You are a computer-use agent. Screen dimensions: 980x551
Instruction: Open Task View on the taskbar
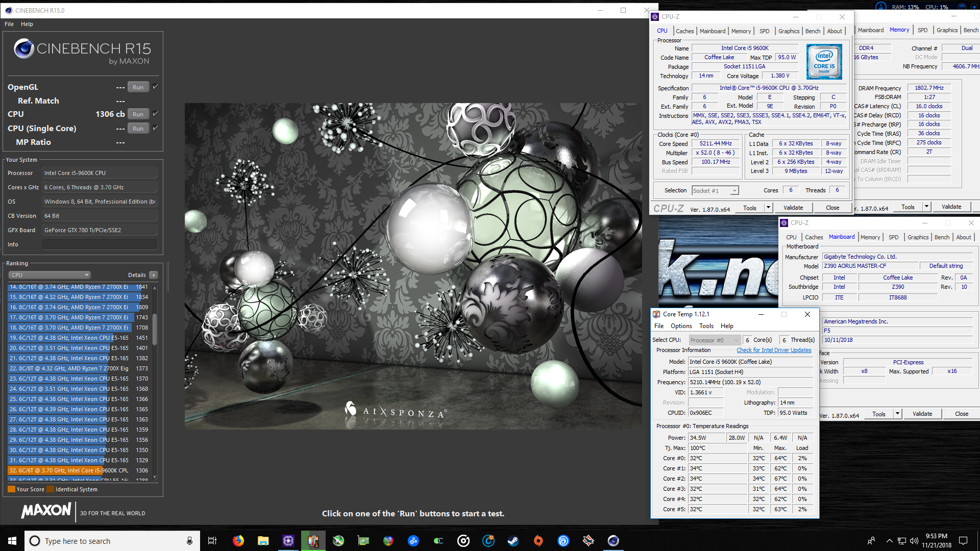(x=212, y=541)
